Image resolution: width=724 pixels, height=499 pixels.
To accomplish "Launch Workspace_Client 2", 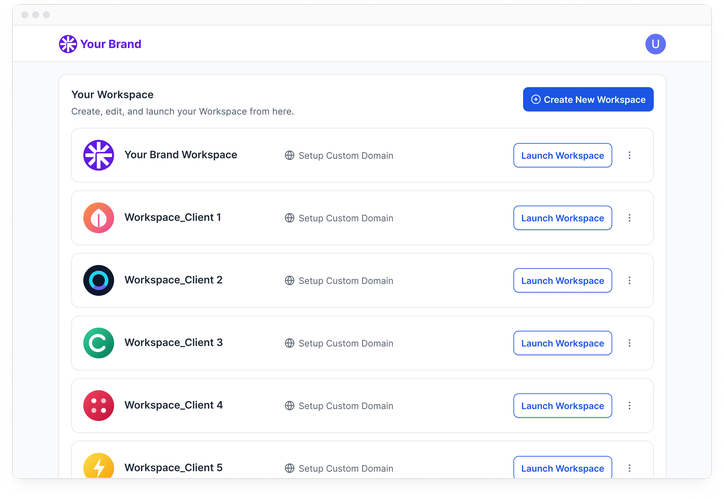I will pos(562,281).
